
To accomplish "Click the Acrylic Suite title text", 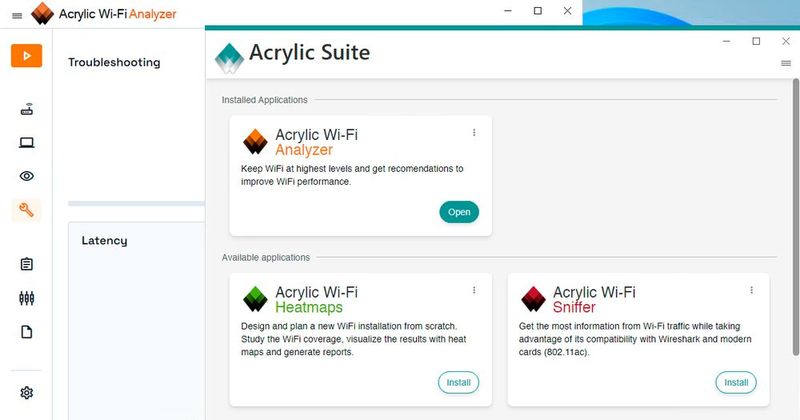I will [310, 53].
